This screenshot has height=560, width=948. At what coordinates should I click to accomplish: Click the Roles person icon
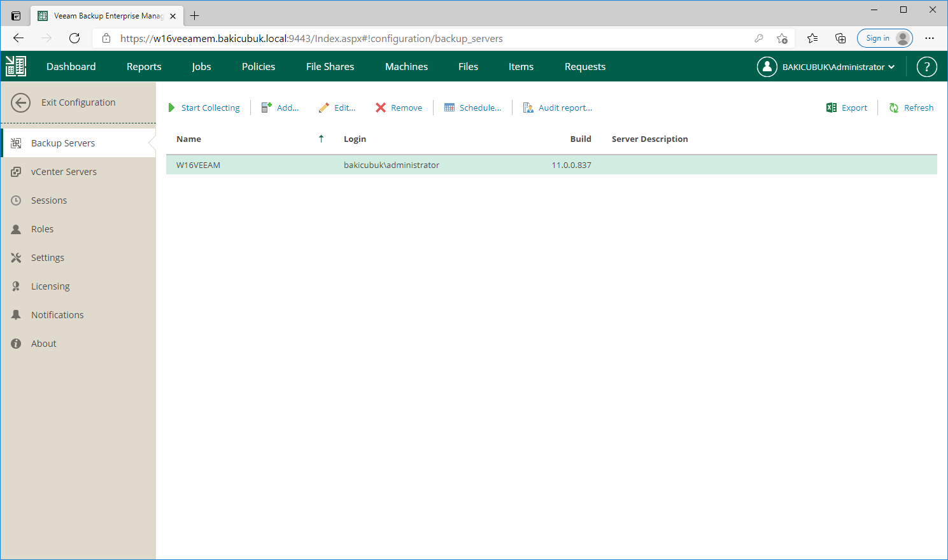(16, 229)
